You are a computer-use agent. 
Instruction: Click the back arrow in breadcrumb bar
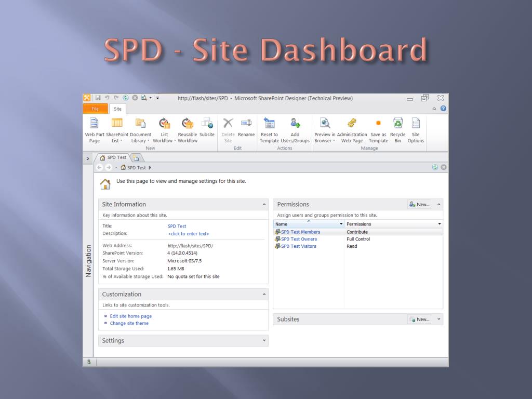tap(99, 167)
